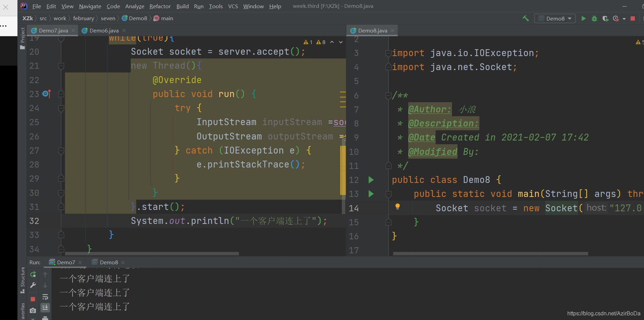Start debugging with the green bug icon

pyautogui.click(x=594, y=18)
